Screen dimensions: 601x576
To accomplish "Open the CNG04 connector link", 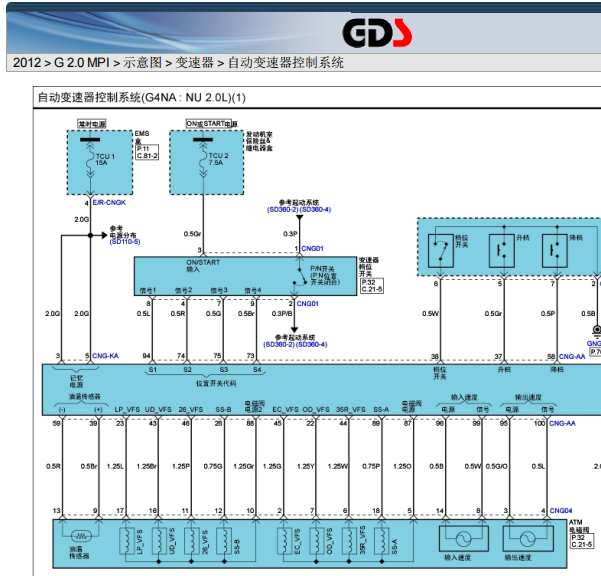I will [x=561, y=511].
